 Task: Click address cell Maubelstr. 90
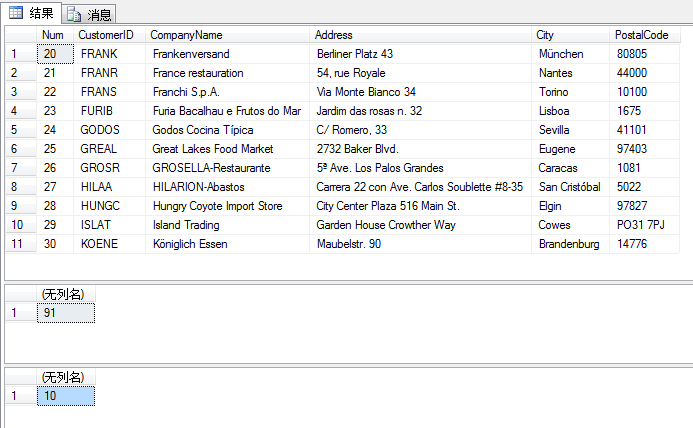click(x=420, y=244)
